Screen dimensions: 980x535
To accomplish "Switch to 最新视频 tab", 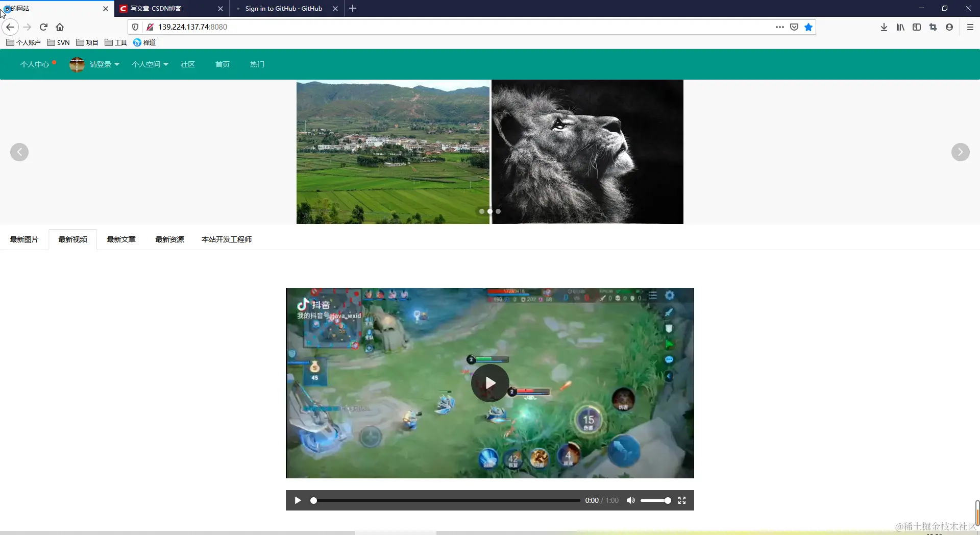I will (72, 239).
